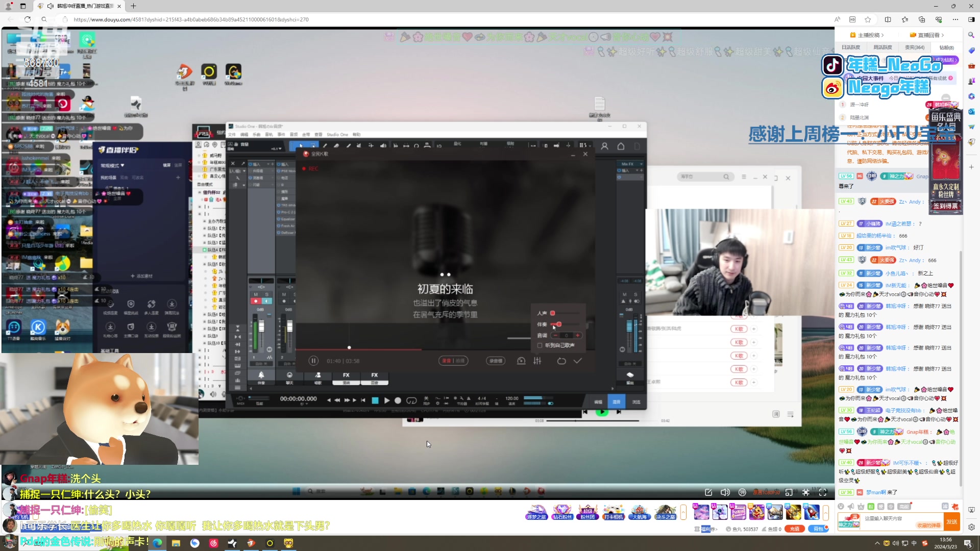Check the 听到自己歌声 checkbox

(x=540, y=345)
